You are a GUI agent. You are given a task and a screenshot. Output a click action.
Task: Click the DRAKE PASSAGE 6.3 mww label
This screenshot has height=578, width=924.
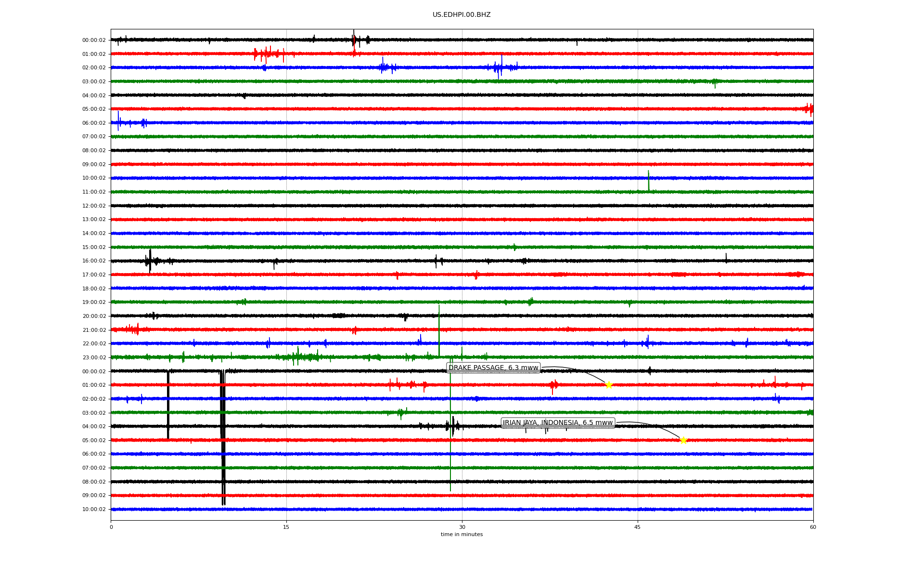click(x=493, y=368)
